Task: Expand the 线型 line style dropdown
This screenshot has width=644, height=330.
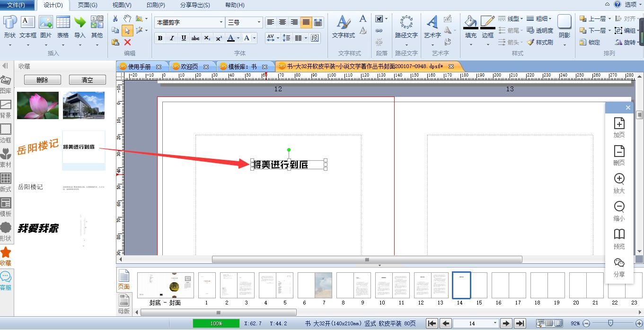Action: 521,18
